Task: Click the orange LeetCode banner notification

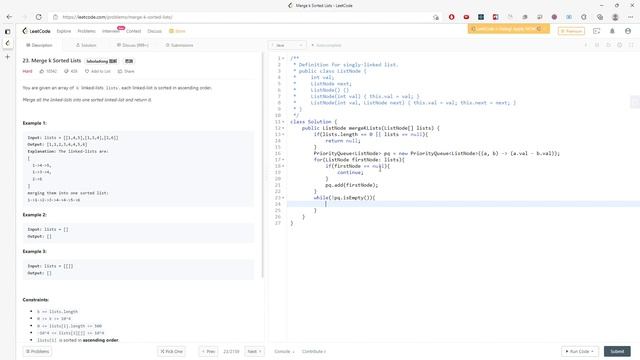Action: click(509, 29)
